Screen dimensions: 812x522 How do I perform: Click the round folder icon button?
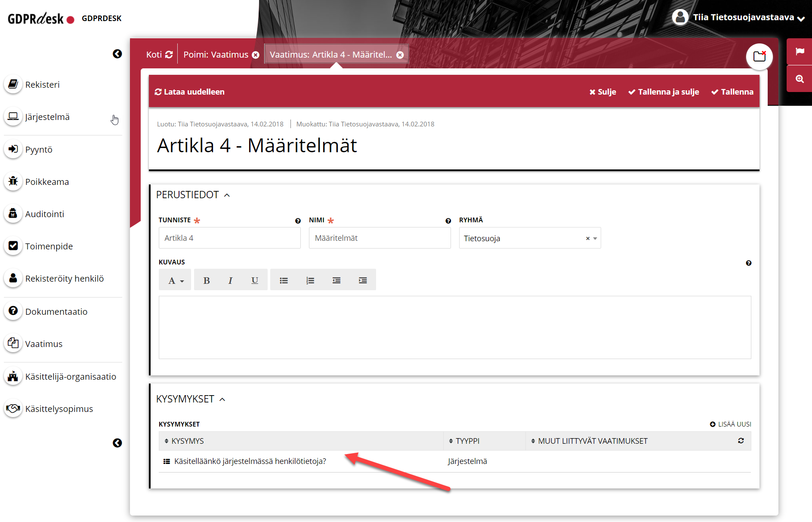tap(759, 57)
